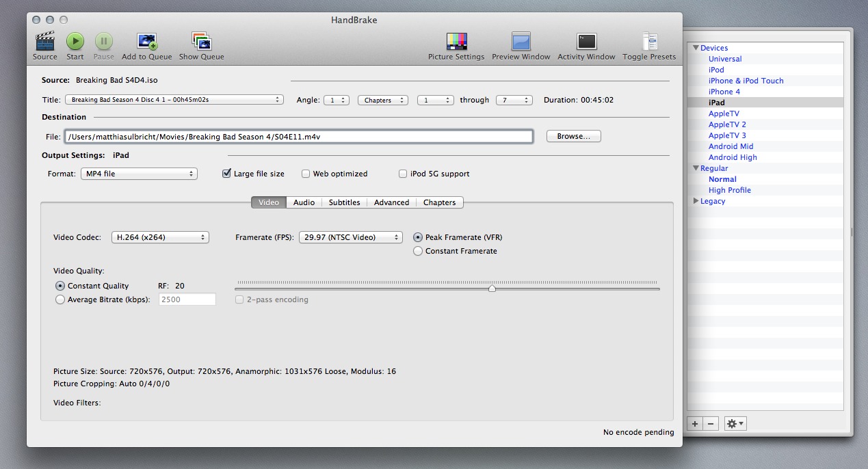Select Constant Framerate radio button
Screen dimensions: 868x469
tap(418, 251)
